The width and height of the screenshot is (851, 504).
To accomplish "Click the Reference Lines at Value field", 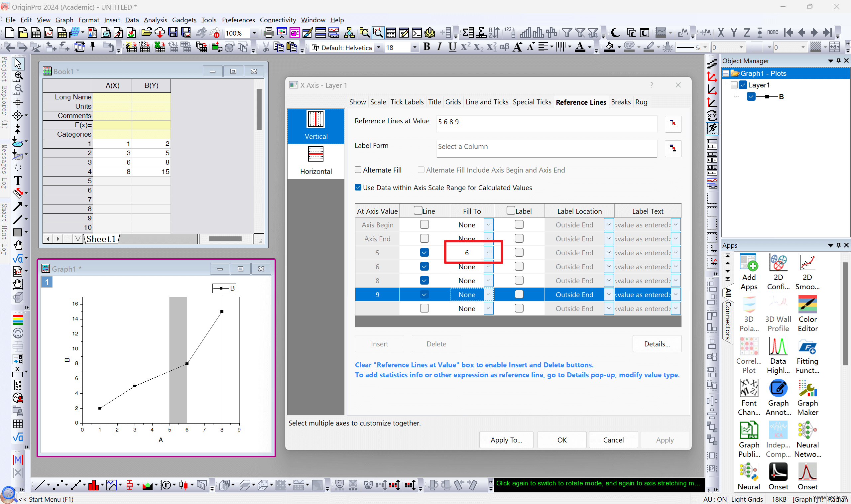I will pos(547,124).
